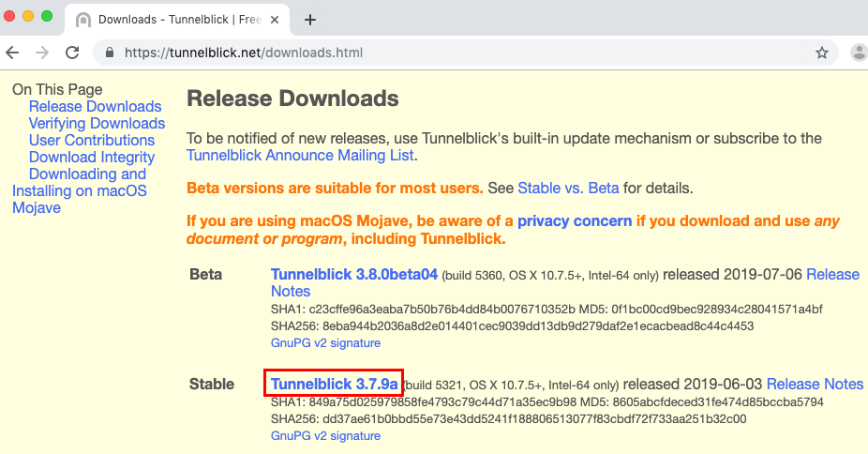The width and height of the screenshot is (868, 454).
Task: Open Tunnelblick Announce Mailing List link
Action: (300, 156)
